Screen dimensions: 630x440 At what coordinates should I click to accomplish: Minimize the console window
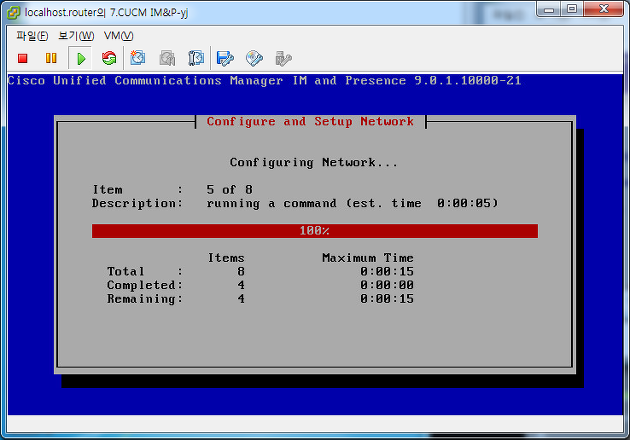[x=549, y=9]
